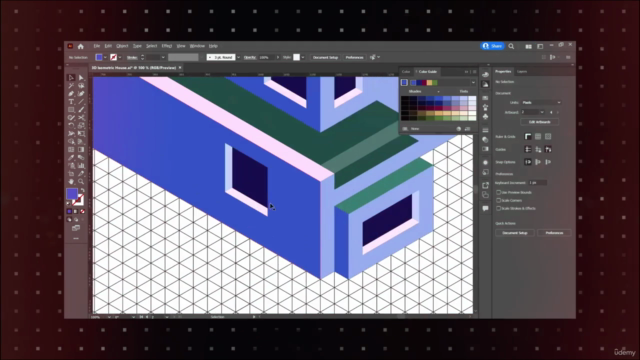640x360 pixels.
Task: Click the Fill swatch in Tools panel
Action: [x=72, y=194]
